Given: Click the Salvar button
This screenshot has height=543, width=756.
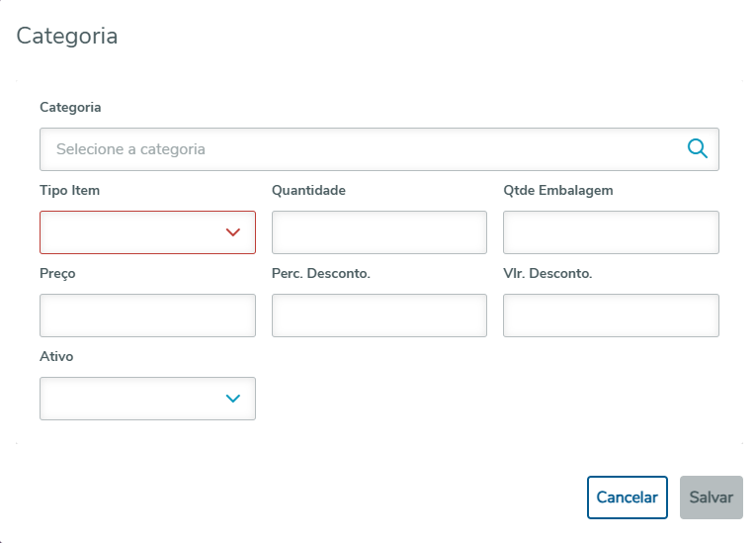Looking at the screenshot, I should point(711,498).
